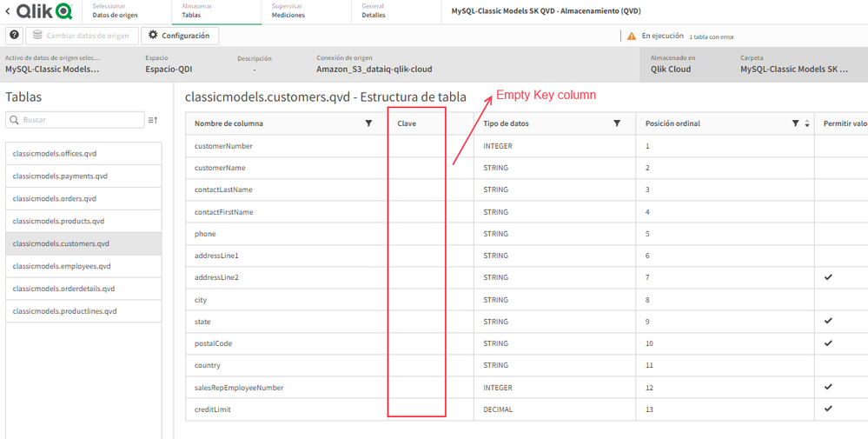Click the source data asset name MySQL-Classic Models
Screen dimensions: 868x439
click(52, 70)
